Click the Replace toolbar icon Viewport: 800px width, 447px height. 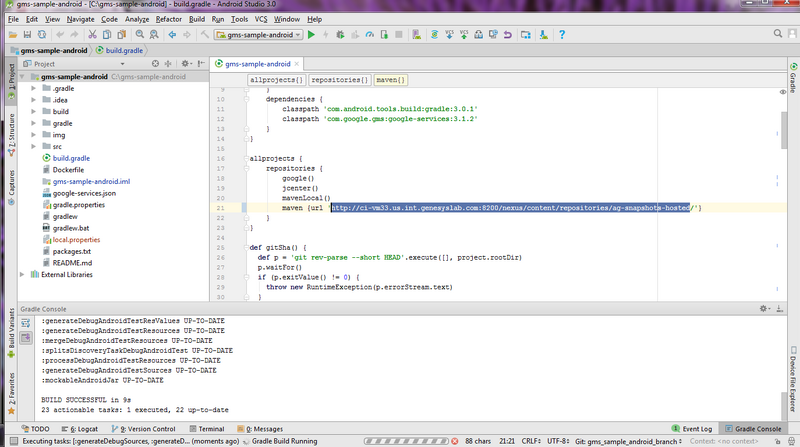(x=154, y=35)
